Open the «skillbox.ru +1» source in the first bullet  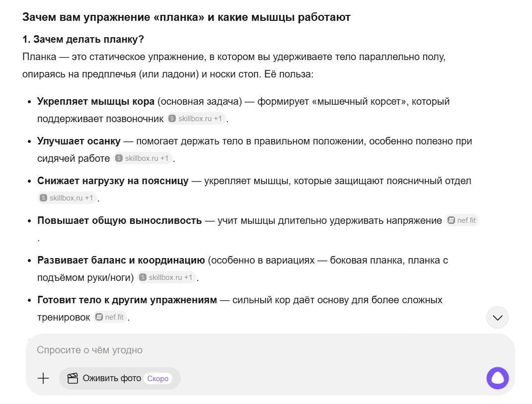click(196, 118)
